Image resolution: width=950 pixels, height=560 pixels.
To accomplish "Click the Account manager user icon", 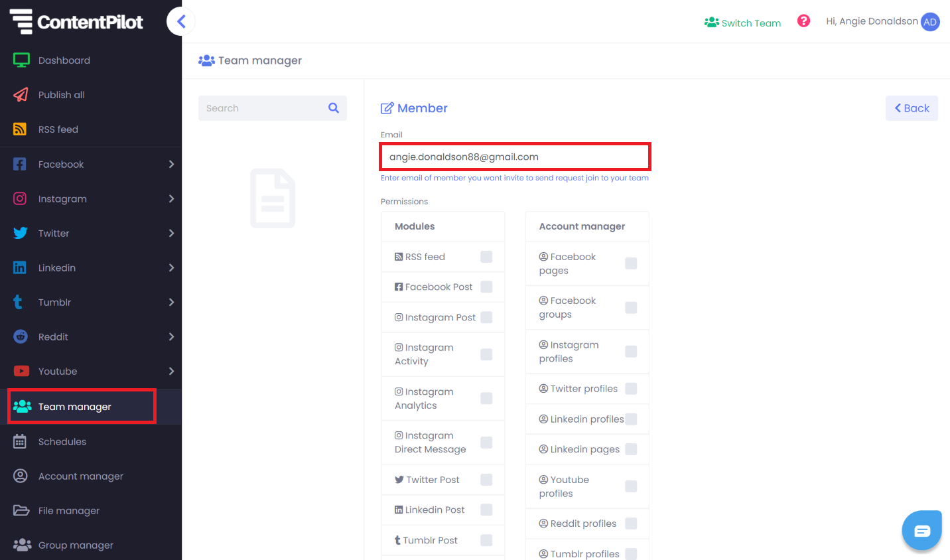I will (21, 476).
